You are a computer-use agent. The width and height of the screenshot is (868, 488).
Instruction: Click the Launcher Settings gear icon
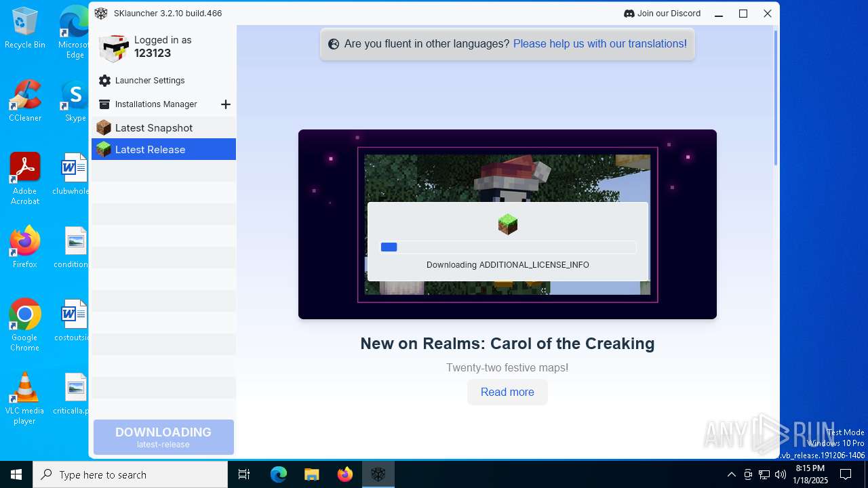pos(104,81)
